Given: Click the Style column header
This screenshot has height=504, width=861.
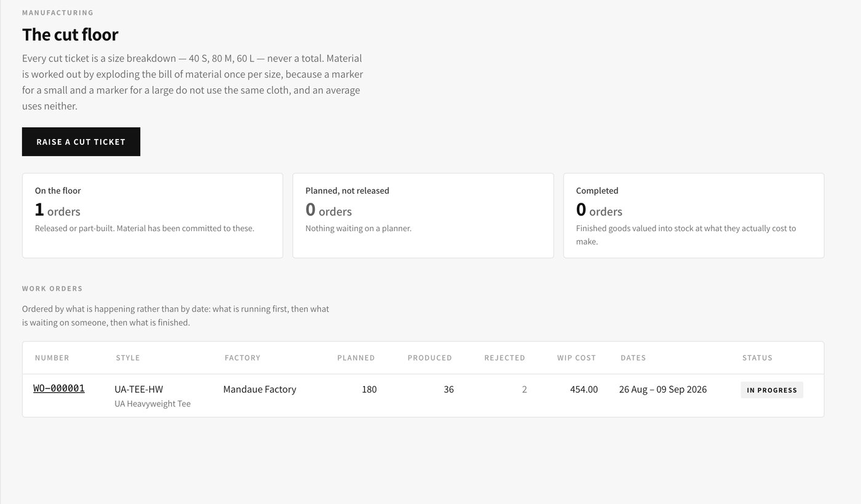Looking at the screenshot, I should [128, 358].
